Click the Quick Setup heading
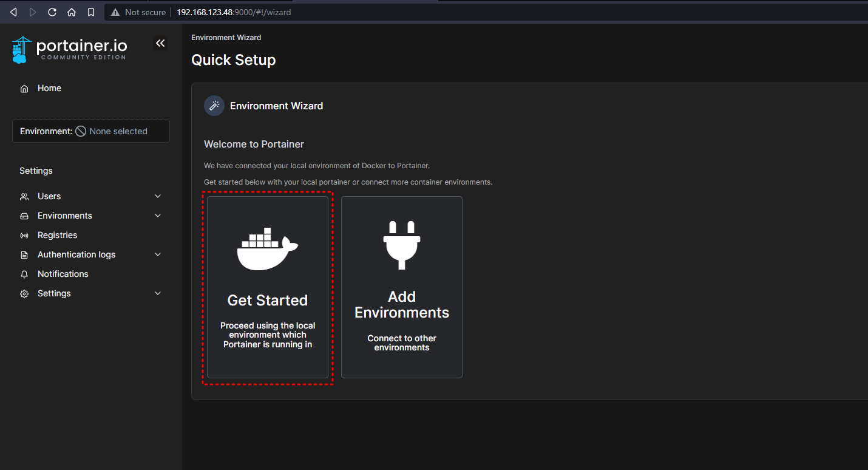 [x=234, y=60]
